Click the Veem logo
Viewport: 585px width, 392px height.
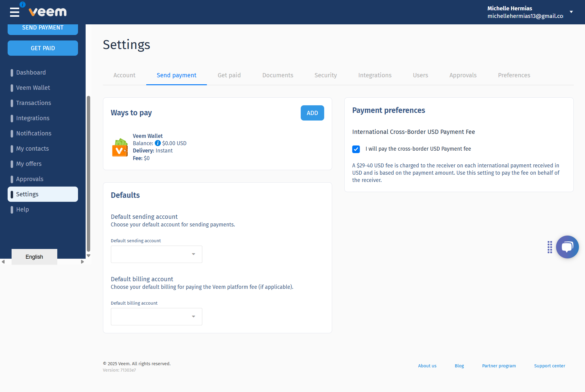click(48, 12)
